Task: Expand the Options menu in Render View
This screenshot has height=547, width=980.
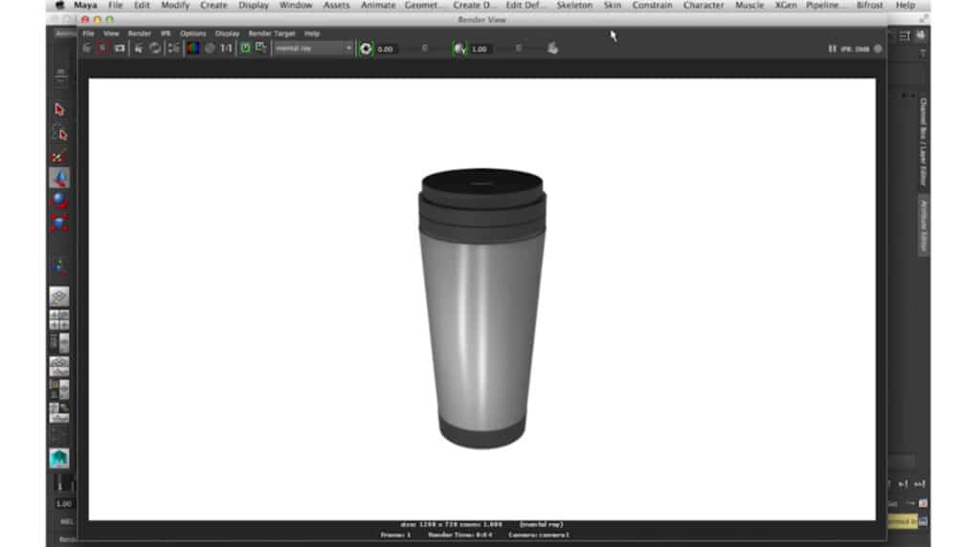Action: [x=192, y=33]
